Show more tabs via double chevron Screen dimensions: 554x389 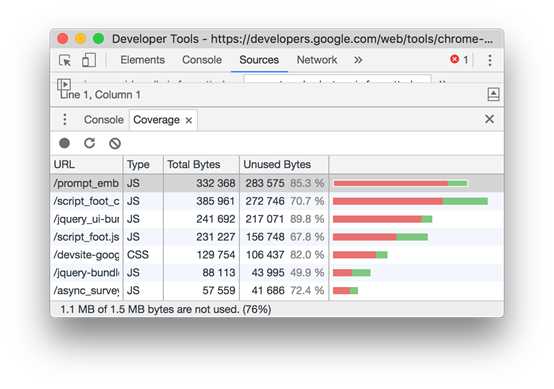coord(358,60)
